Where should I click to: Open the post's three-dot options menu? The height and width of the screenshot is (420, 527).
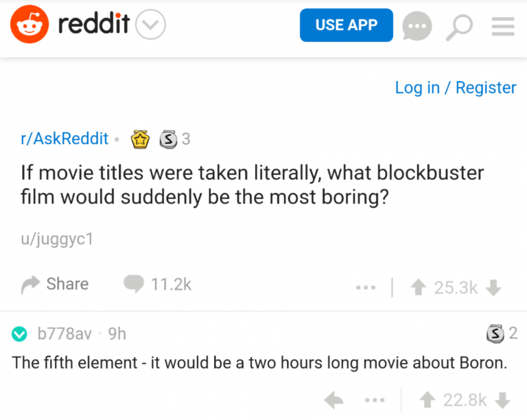click(x=366, y=288)
